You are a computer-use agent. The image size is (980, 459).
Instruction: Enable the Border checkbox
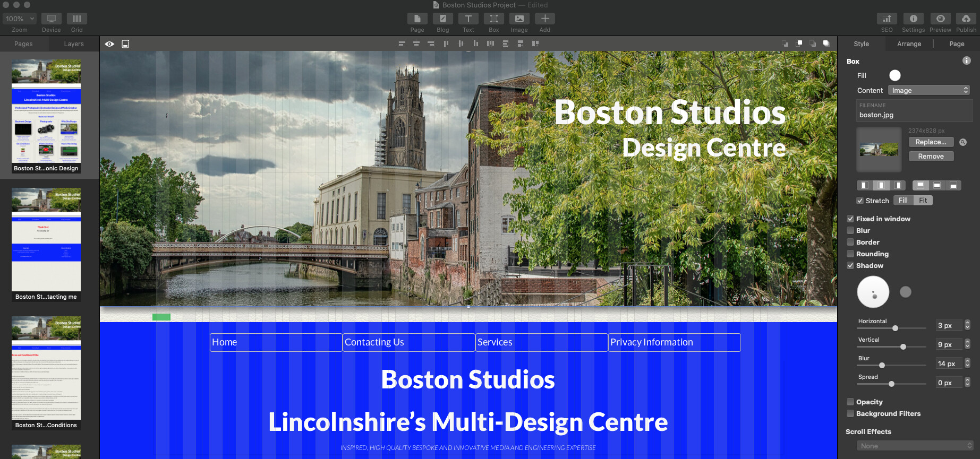tap(850, 242)
